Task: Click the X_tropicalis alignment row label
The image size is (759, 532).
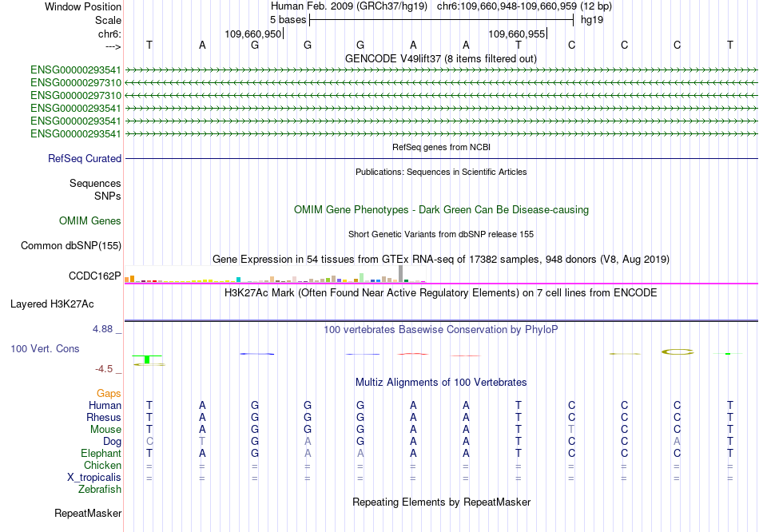Action: coord(94,478)
